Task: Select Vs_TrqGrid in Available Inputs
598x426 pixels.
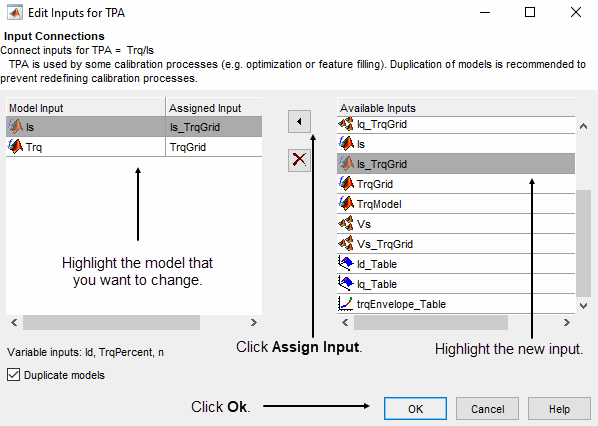Action: [x=456, y=244]
